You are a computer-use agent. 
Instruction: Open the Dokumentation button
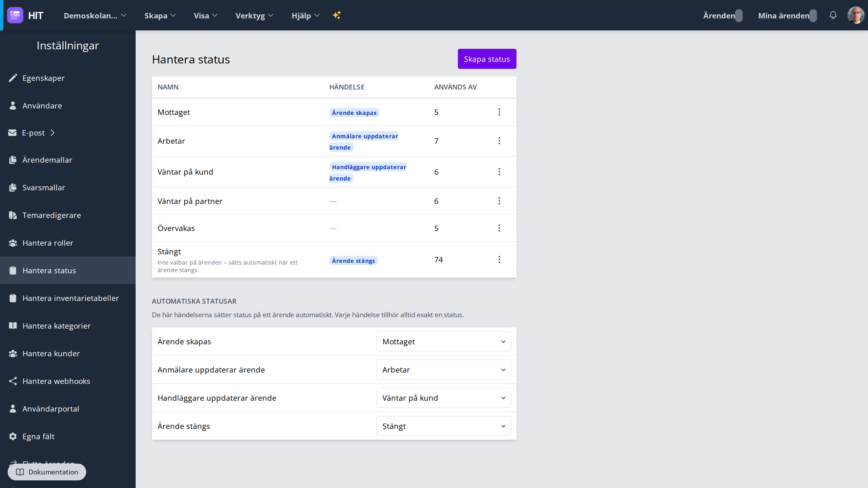[47, 472]
